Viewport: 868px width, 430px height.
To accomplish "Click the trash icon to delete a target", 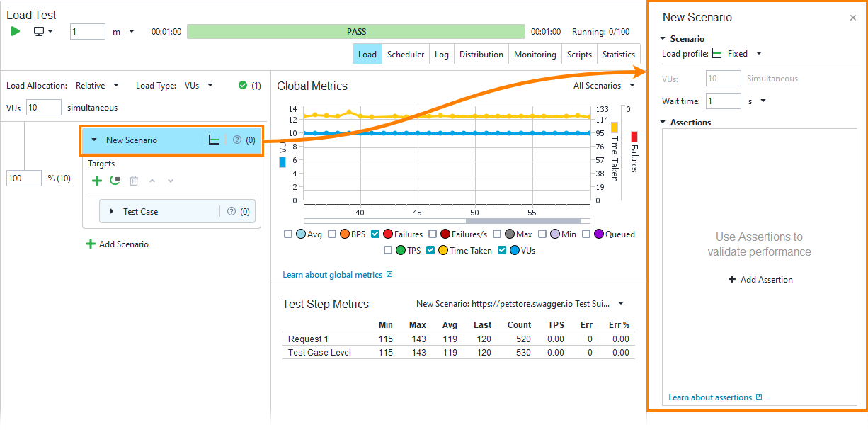I will (x=133, y=181).
